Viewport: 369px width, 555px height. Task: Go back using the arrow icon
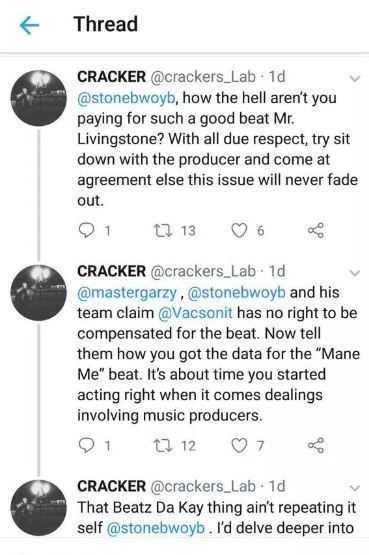click(29, 25)
